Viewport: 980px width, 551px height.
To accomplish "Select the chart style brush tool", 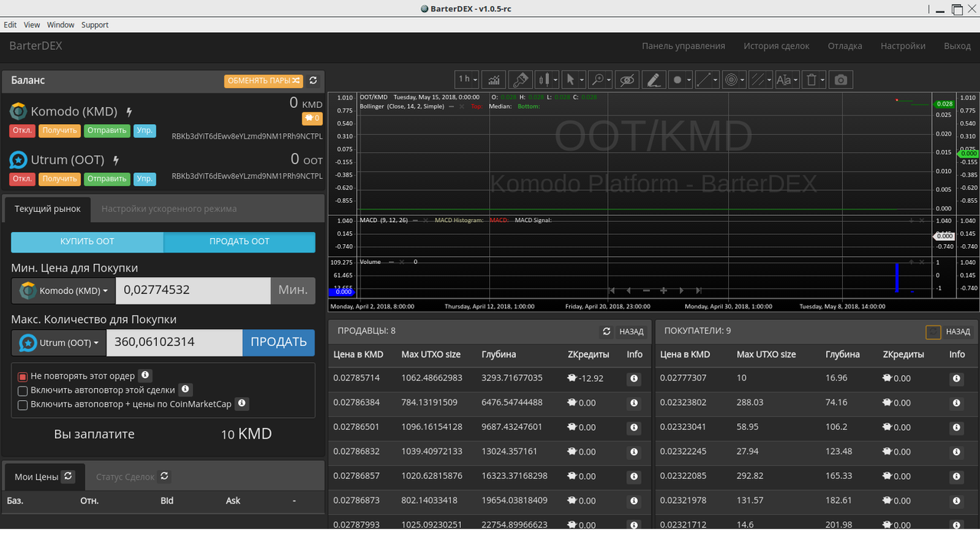I will pyautogui.click(x=521, y=80).
